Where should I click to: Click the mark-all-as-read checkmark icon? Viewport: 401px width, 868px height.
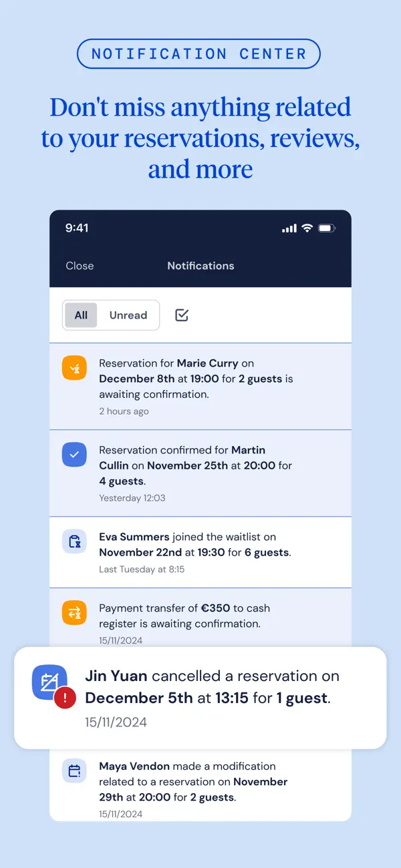(181, 314)
